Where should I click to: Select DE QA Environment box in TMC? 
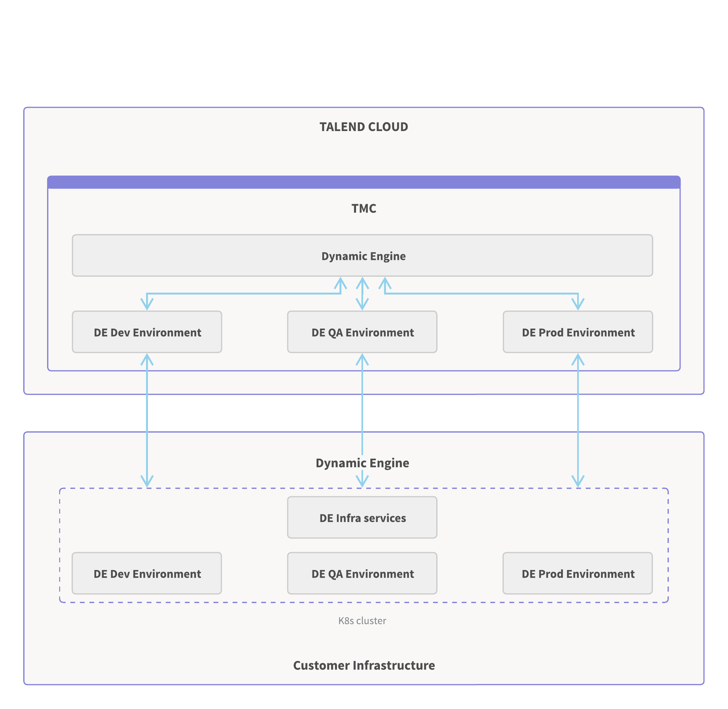(362, 332)
